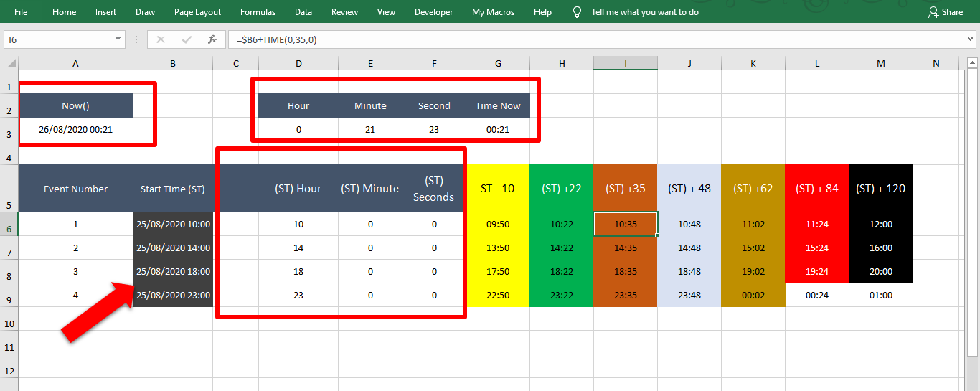Open the Help tab

point(542,12)
